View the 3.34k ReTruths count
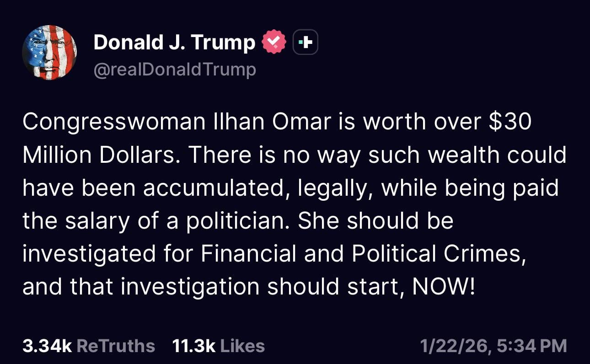Image resolution: width=590 pixels, height=364 pixels. tap(47, 346)
